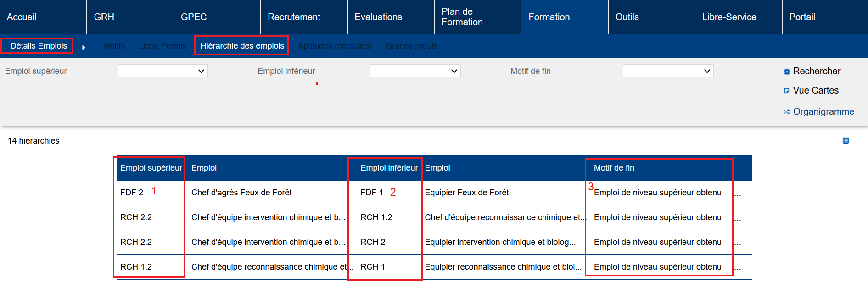Open the Motif de fin filter dropdown

668,71
